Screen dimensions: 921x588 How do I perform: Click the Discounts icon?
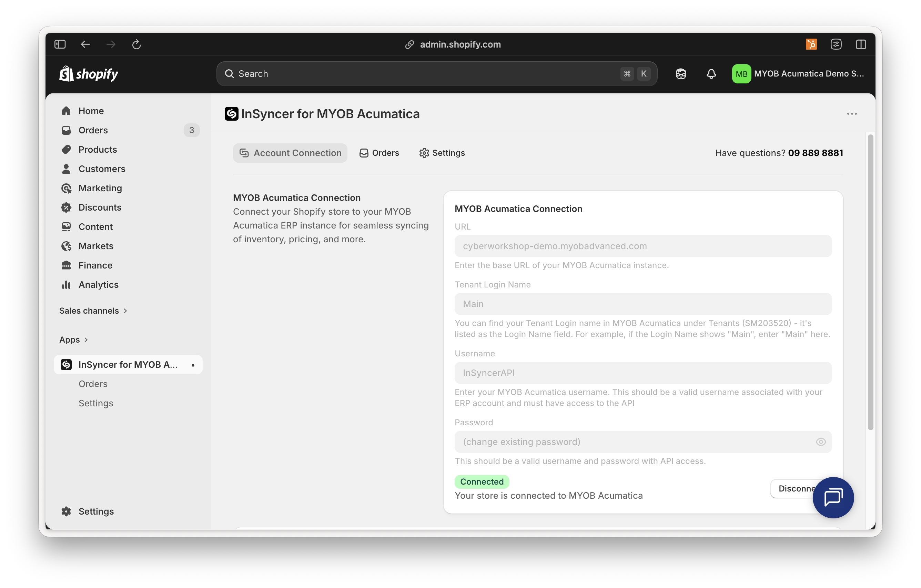tap(66, 207)
